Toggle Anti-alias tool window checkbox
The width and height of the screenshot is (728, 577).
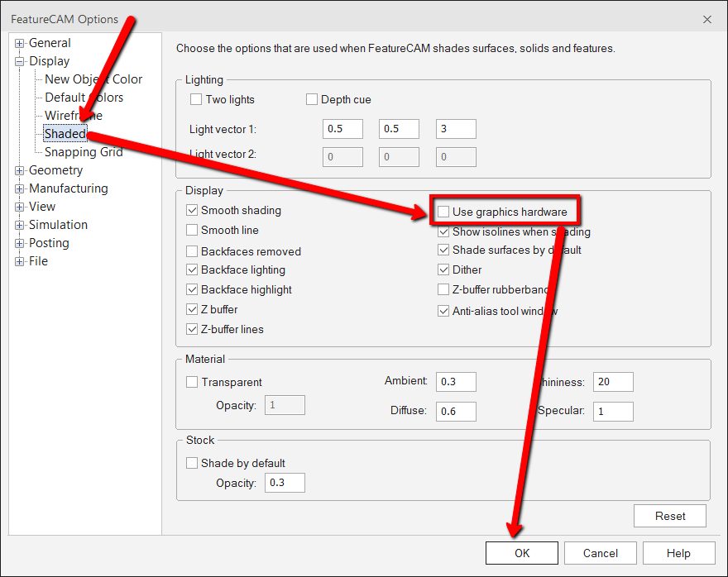(443, 311)
